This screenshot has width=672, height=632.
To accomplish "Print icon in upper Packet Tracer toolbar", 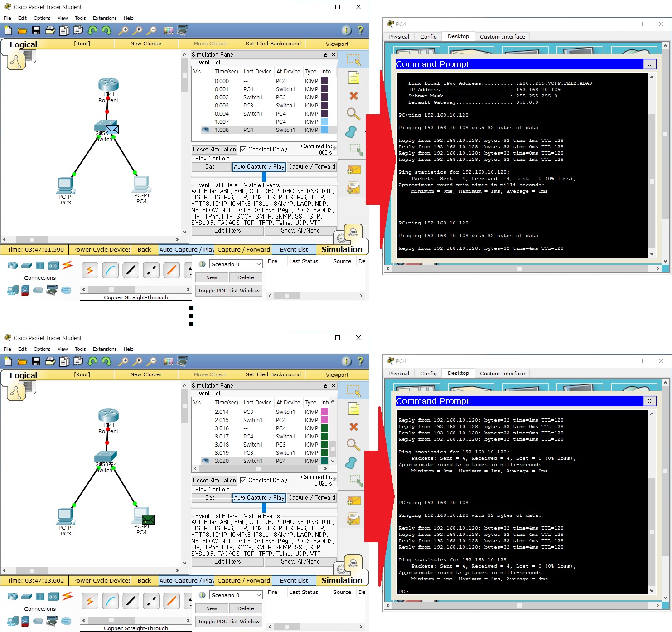I will coord(50,30).
